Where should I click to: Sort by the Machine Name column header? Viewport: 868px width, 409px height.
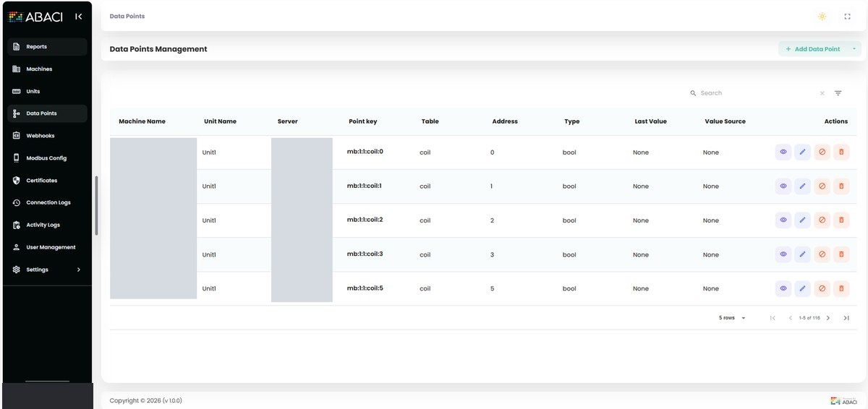pos(142,121)
